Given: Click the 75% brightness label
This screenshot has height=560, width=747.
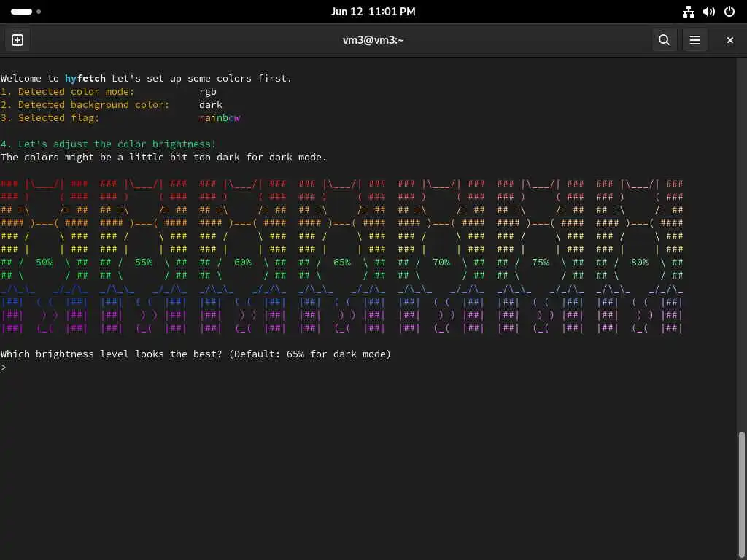Looking at the screenshot, I should (x=541, y=262).
